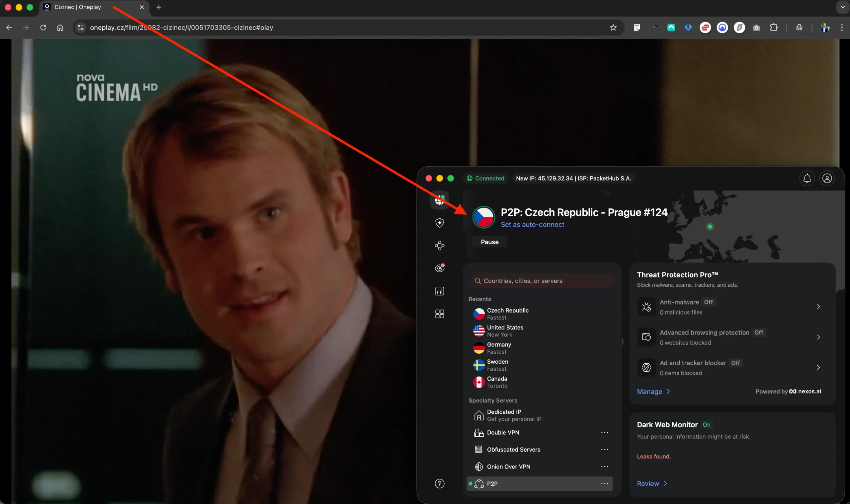Viewport: 850px width, 504px height.
Task: Open the Help question mark in the sidebar
Action: [440, 483]
